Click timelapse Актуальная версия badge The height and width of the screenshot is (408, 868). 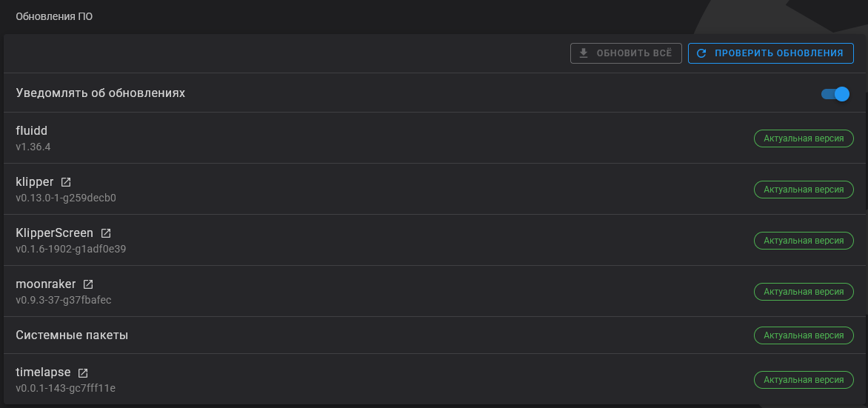pyautogui.click(x=804, y=380)
